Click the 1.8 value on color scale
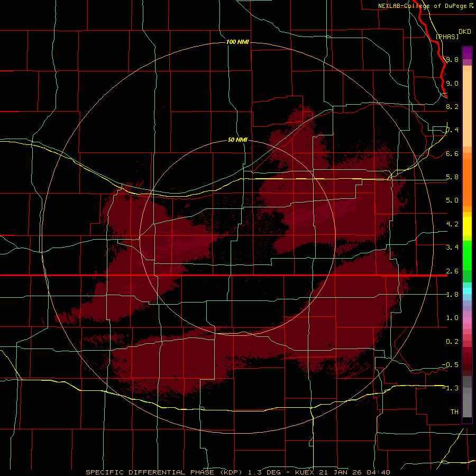 (x=452, y=295)
